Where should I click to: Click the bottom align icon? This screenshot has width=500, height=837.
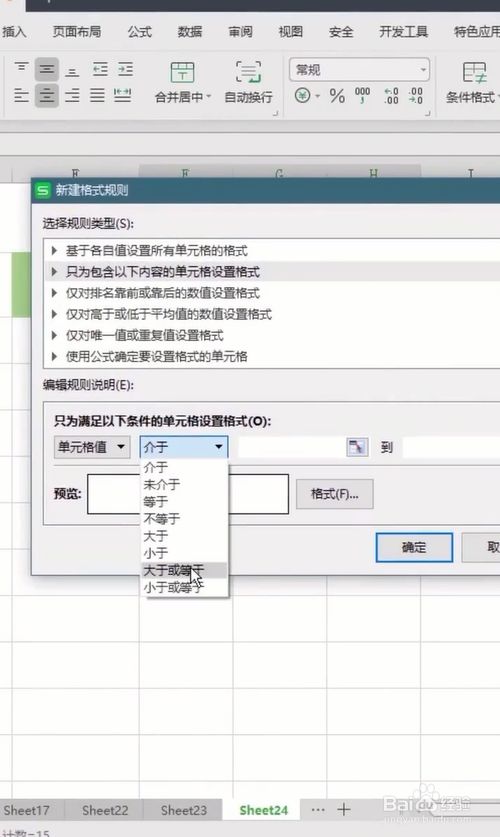[72, 71]
